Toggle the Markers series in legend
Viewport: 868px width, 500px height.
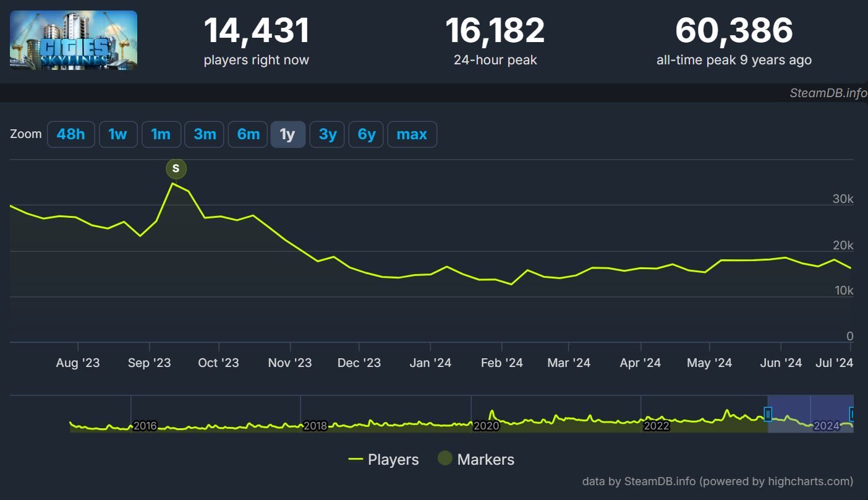[x=476, y=459]
